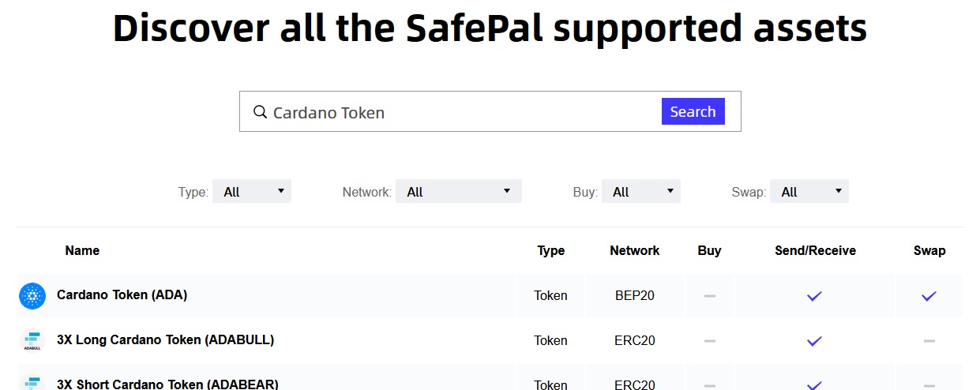
Task: Click the Name column header
Action: (x=82, y=250)
